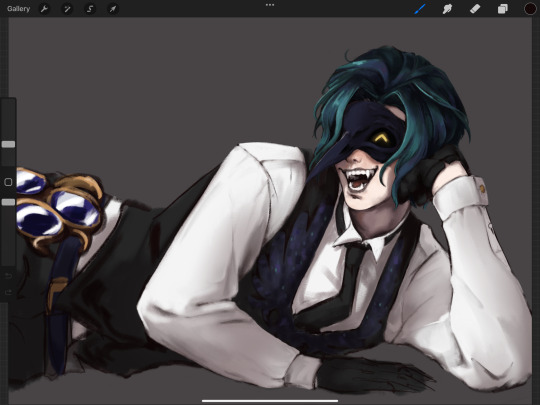Select the Brush tool
Viewport: 540px width, 405px height.
point(420,9)
